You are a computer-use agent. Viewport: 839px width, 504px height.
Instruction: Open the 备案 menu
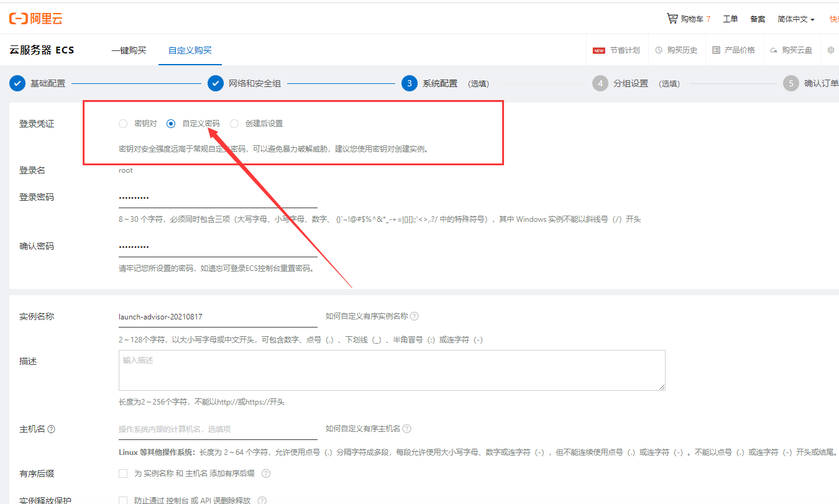[758, 19]
